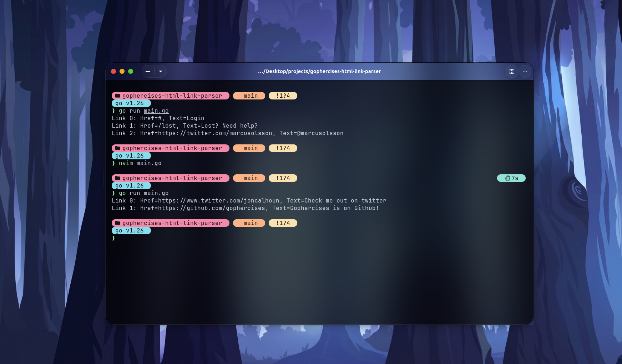Close the terminal with the red button
Image resolution: width=622 pixels, height=364 pixels.
pos(113,71)
